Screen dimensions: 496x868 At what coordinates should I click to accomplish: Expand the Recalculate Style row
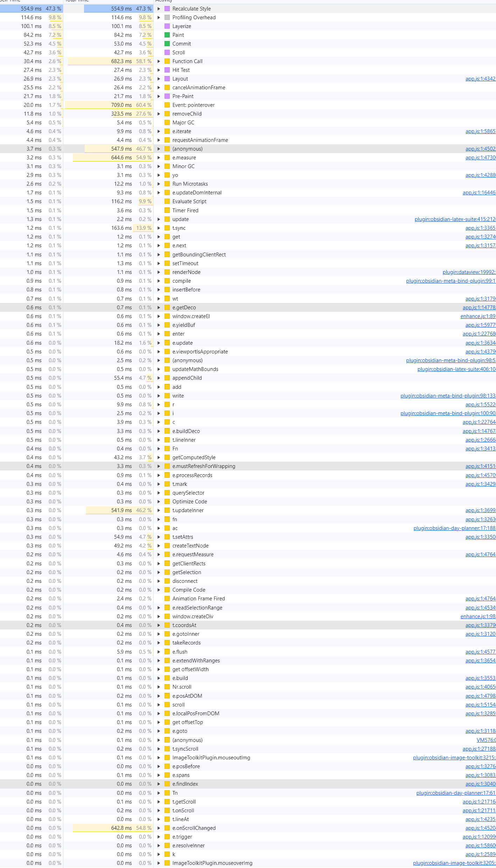click(159, 9)
